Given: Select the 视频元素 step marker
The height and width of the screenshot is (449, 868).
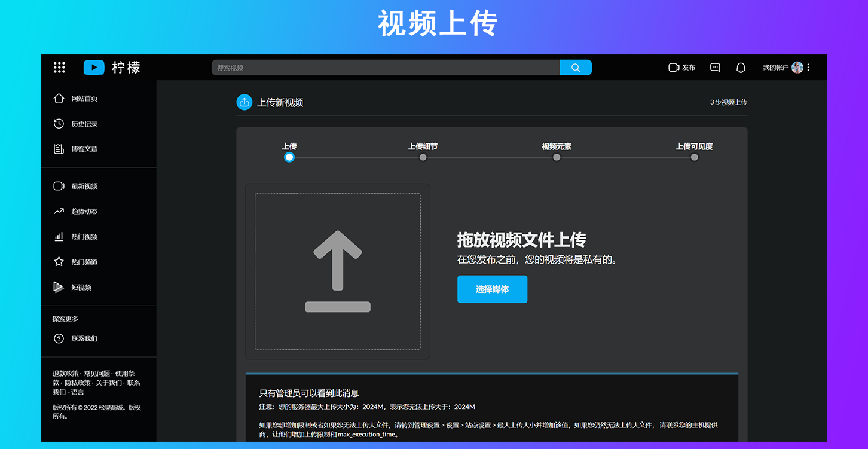Looking at the screenshot, I should pyautogui.click(x=557, y=157).
